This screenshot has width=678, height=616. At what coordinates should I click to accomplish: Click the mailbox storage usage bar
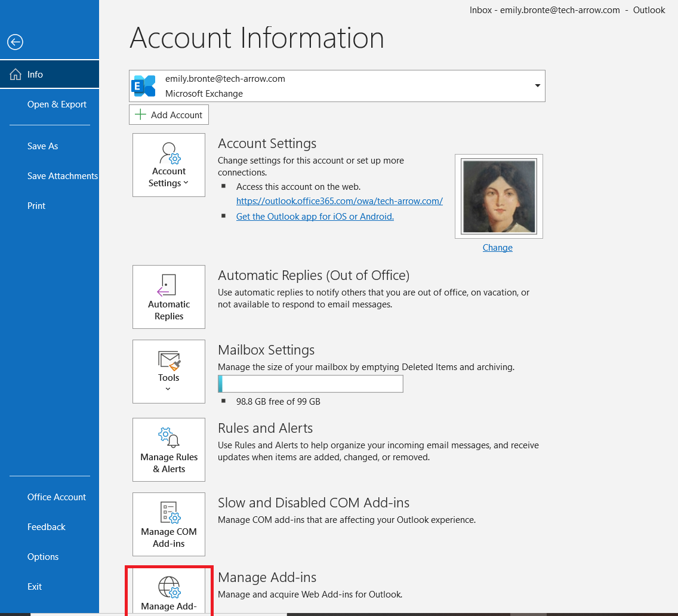[x=310, y=384]
